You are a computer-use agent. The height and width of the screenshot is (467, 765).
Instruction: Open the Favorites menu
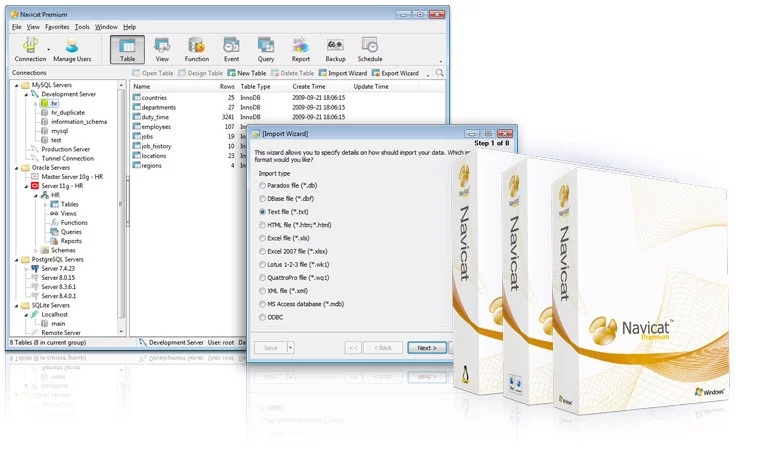57,27
